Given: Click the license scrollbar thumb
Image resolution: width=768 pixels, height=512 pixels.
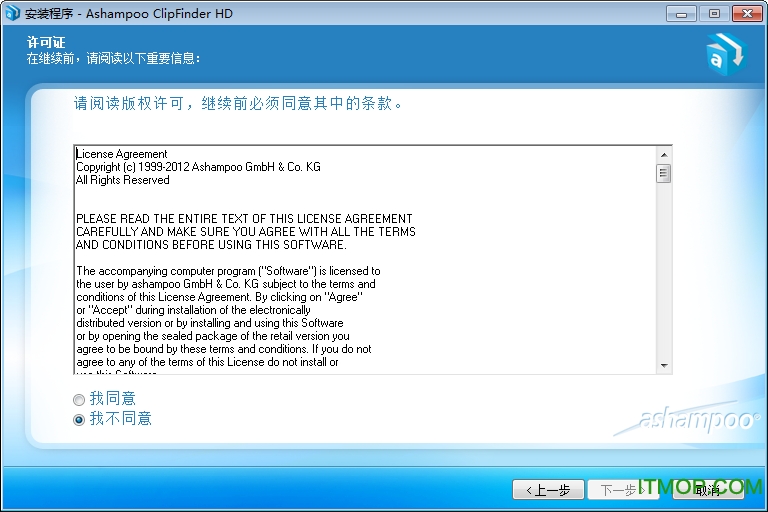Looking at the screenshot, I should (x=663, y=174).
